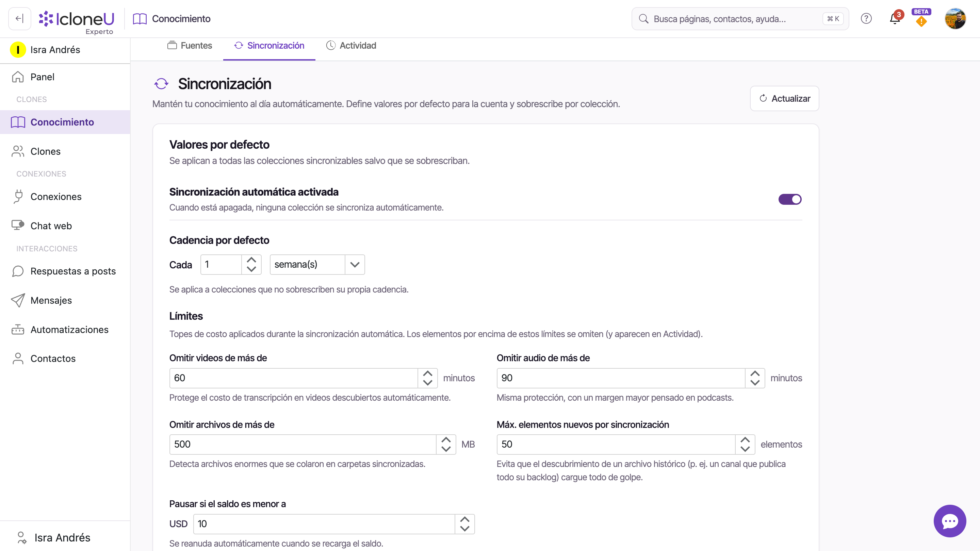The width and height of the screenshot is (980, 551).
Task: Click the USD saldo threshold field
Action: [324, 524]
